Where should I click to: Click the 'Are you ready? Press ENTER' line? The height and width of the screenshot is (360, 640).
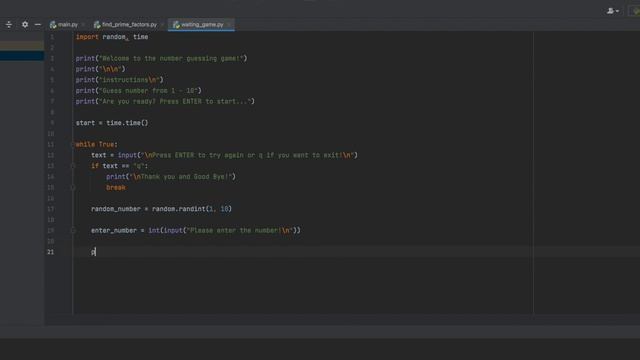pos(165,101)
